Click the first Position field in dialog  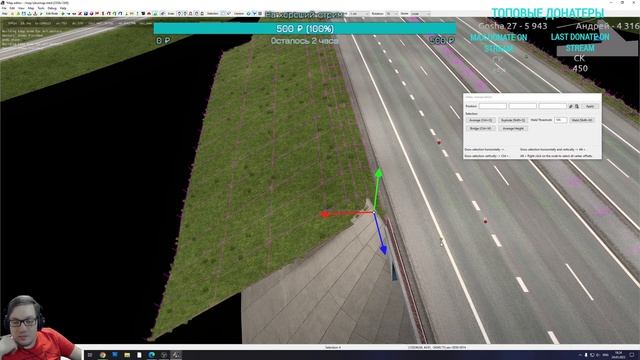coord(492,106)
